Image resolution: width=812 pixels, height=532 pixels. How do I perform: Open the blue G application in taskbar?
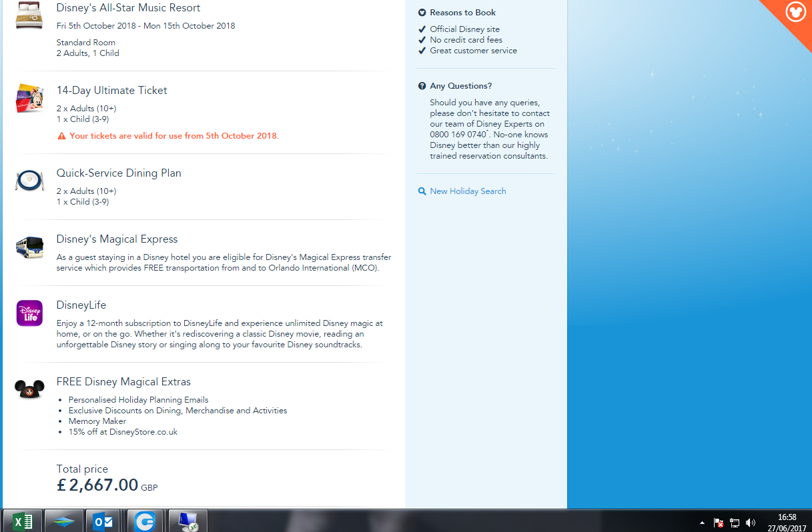[x=145, y=521]
